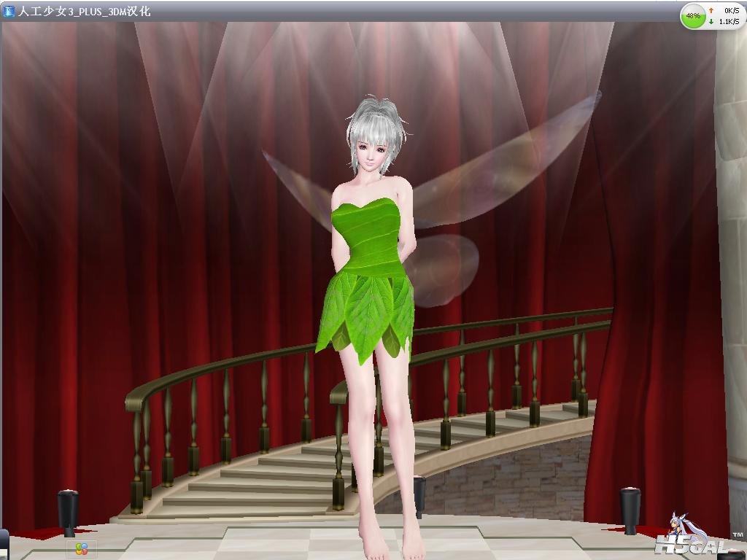Click the 1.1K/S download speed readout
Image resolution: width=747 pixels, height=560 pixels.
pos(729,21)
